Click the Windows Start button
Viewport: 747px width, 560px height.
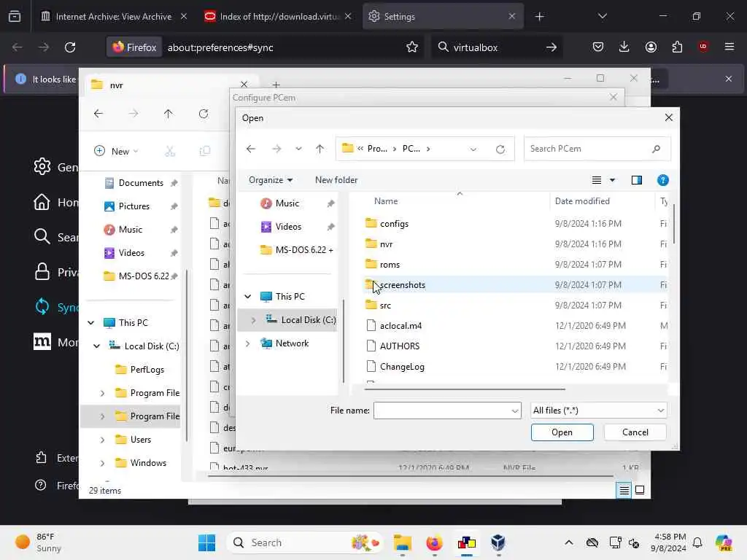206,542
